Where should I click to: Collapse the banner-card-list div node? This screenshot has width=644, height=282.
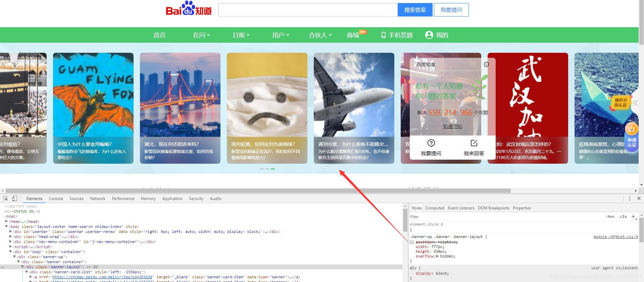click(27, 272)
